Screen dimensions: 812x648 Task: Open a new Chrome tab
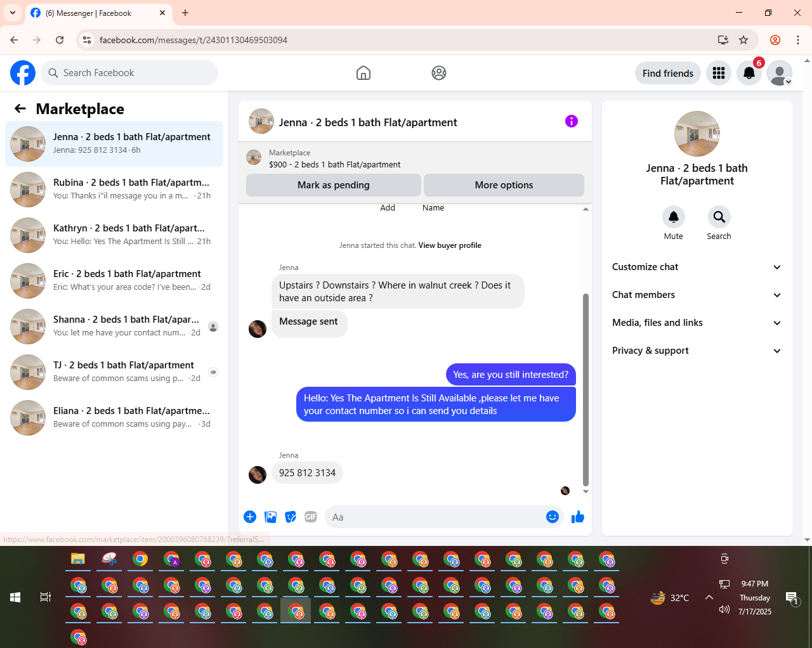click(x=185, y=13)
